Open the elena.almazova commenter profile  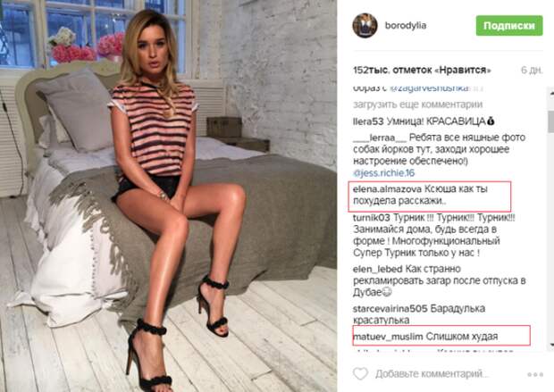[387, 189]
